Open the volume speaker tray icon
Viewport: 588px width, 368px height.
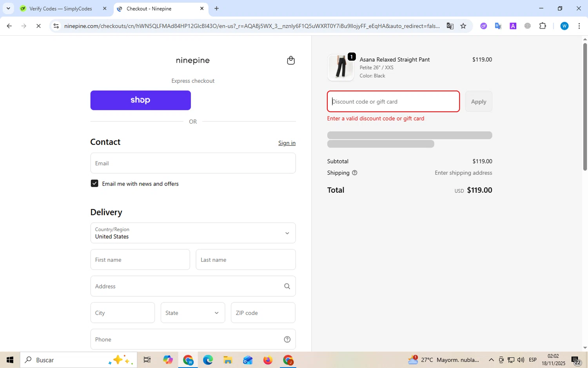click(x=521, y=360)
